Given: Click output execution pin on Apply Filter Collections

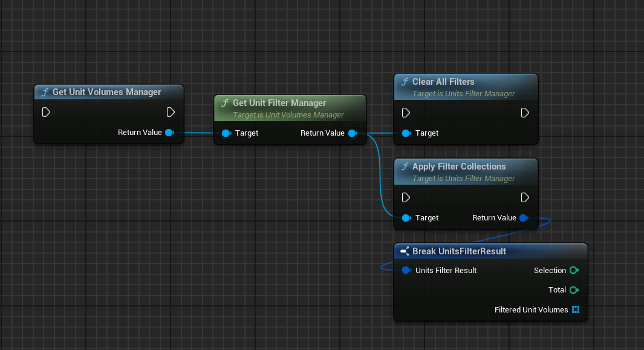Looking at the screenshot, I should (x=525, y=197).
